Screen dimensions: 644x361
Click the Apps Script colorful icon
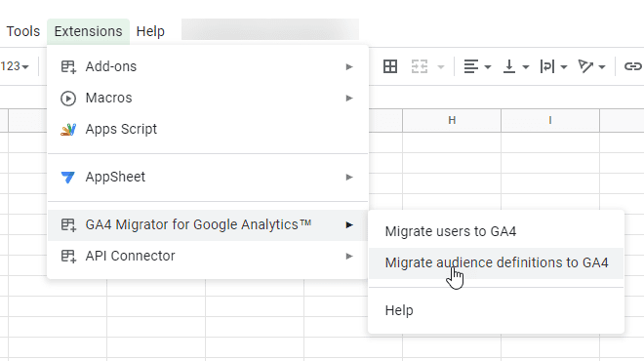[68, 130]
